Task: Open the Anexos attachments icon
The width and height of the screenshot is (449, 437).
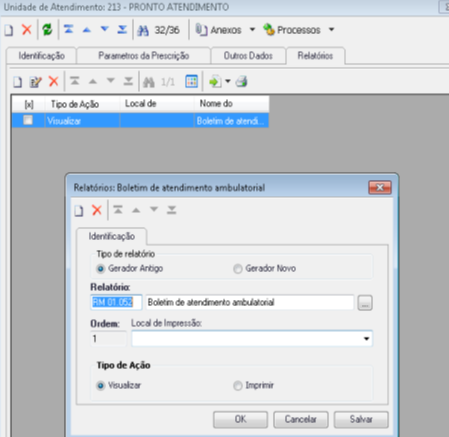Action: pos(201,30)
